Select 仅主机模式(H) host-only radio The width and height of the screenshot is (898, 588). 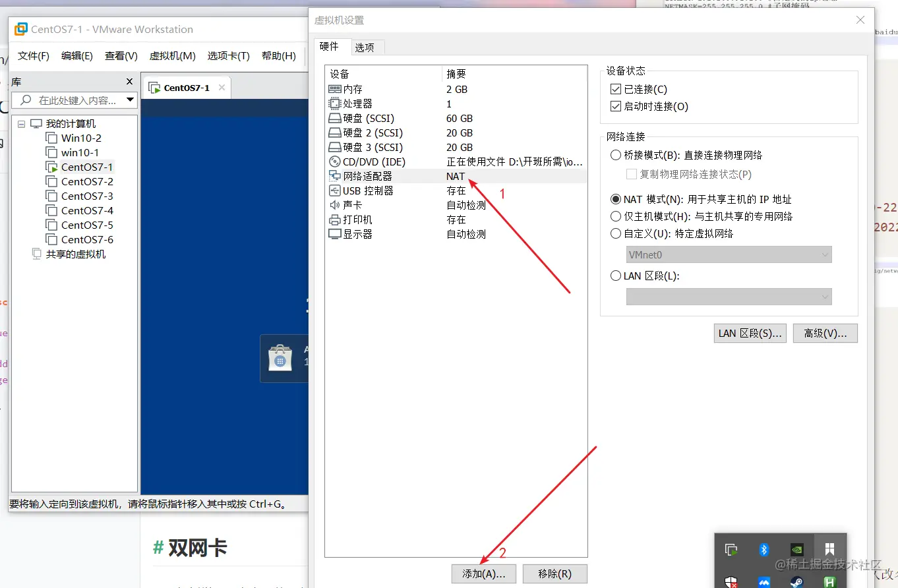pyautogui.click(x=616, y=216)
